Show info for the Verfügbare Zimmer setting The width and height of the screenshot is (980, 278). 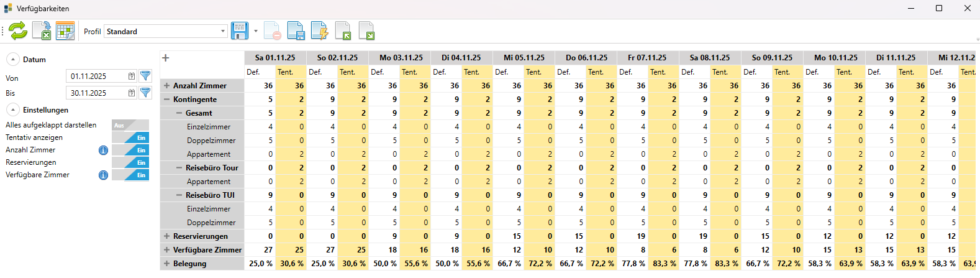tap(103, 175)
